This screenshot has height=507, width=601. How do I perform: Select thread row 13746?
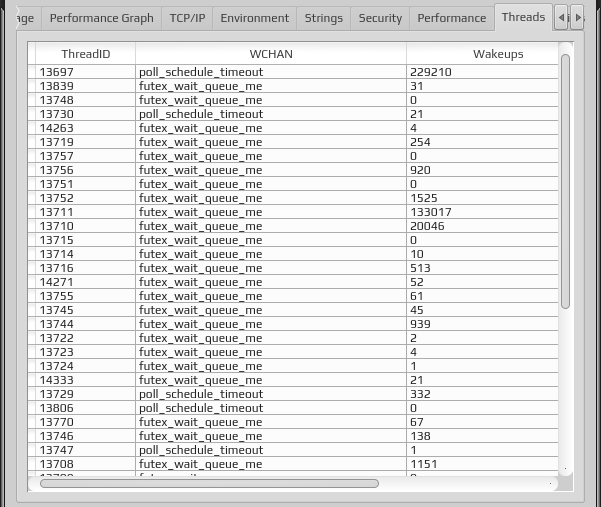tap(293, 435)
